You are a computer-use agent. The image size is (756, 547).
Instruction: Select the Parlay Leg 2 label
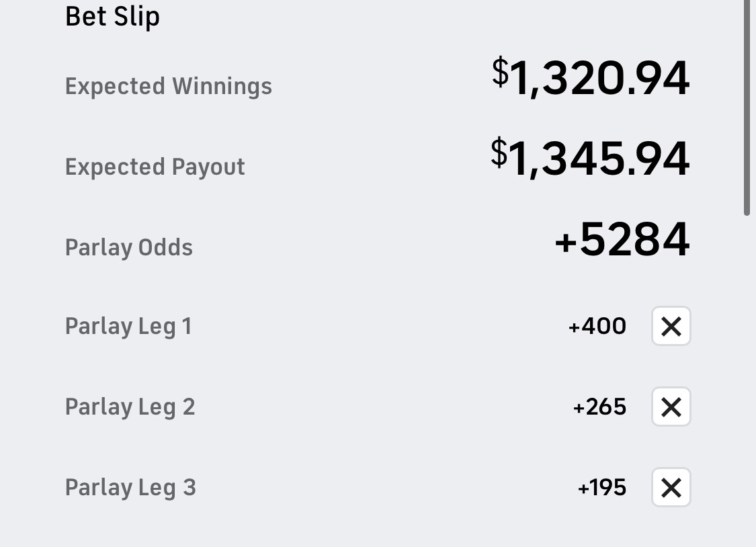point(130,407)
